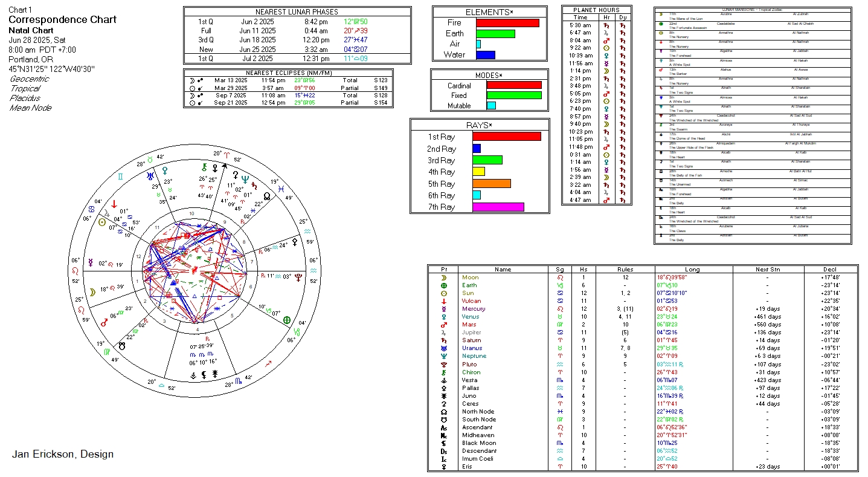Click the "Decl" column header
The height and width of the screenshot is (477, 868).
tap(830, 270)
